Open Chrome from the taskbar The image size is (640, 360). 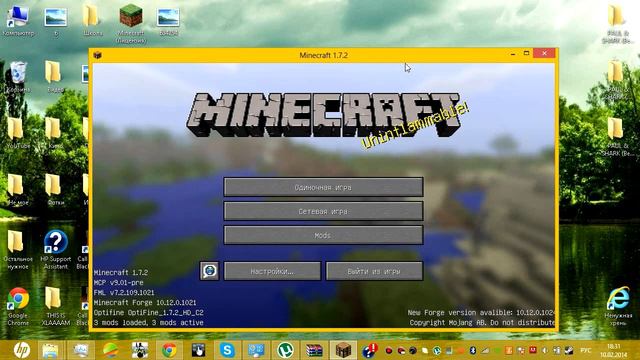click(169, 350)
